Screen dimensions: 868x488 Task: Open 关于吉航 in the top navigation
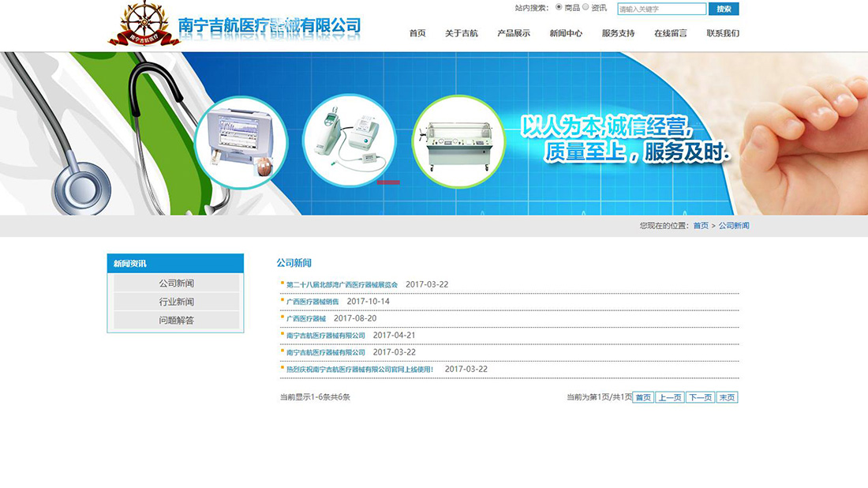pos(461,33)
